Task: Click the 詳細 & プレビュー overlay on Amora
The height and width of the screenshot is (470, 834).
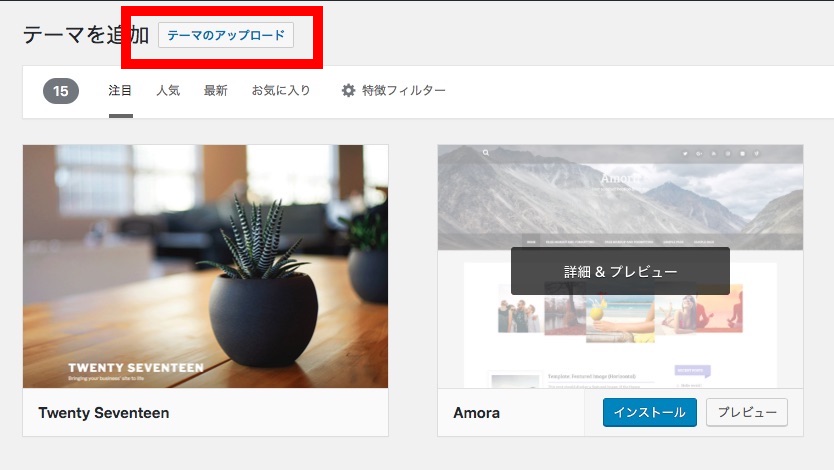Action: coord(620,271)
